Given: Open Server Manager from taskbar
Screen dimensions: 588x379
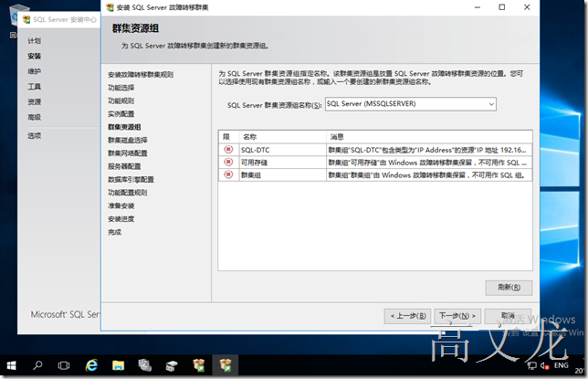Looking at the screenshot, I should click(x=145, y=365).
